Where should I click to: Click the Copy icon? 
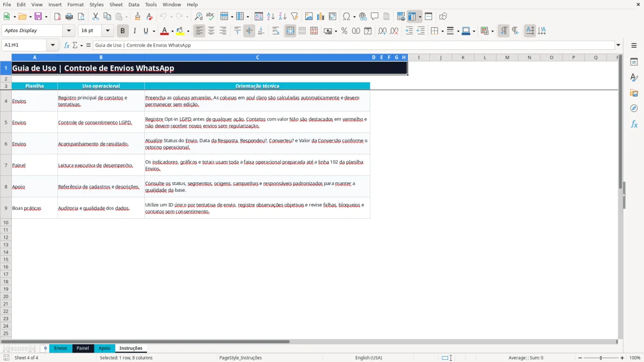(x=107, y=17)
